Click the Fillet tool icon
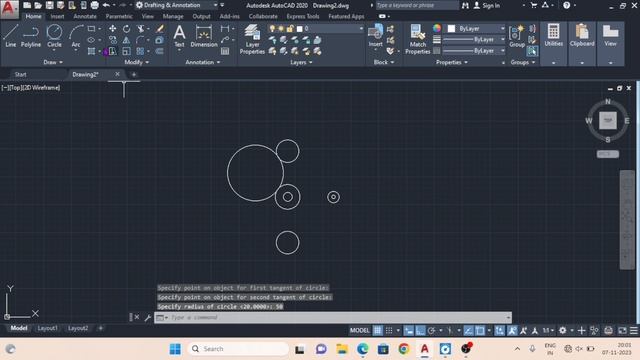Screen dimensions: 640x360 point(140,40)
